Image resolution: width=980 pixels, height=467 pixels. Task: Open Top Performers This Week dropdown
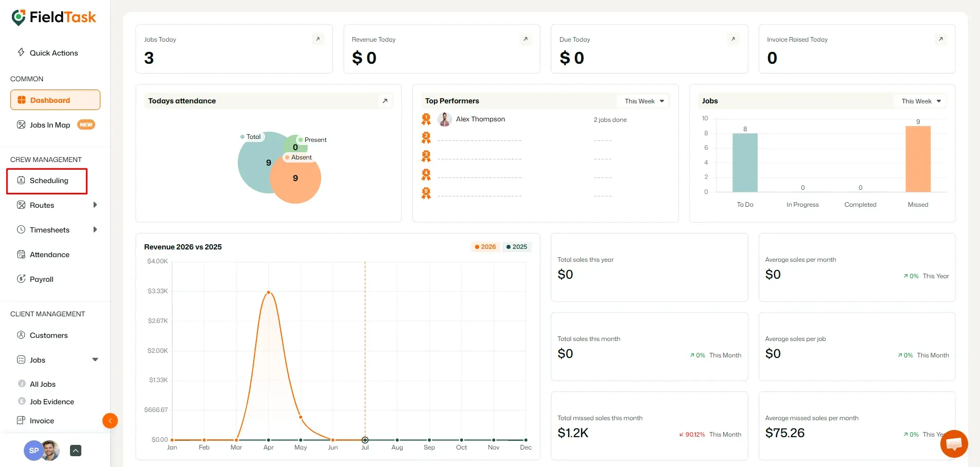(644, 101)
